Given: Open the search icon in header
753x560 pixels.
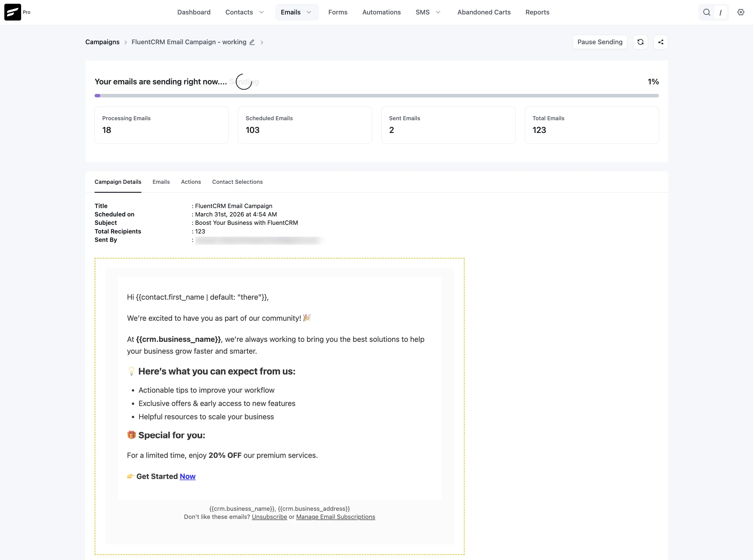Looking at the screenshot, I should tap(706, 12).
